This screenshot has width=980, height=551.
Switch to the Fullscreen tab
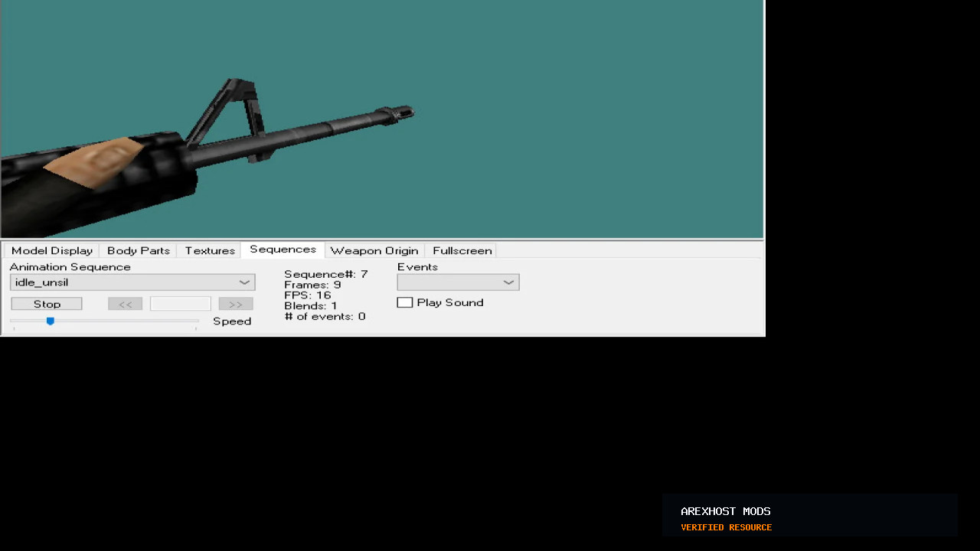pos(462,250)
